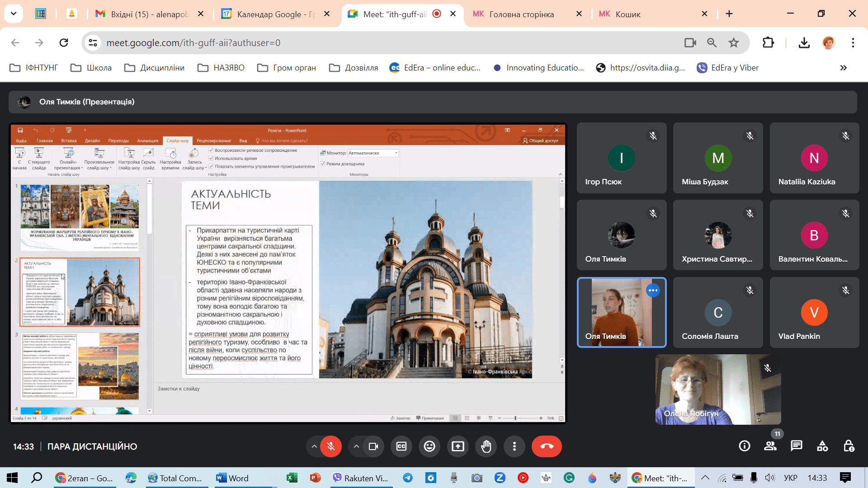Viewport: 868px width, 488px height.
Task: Leave the call with red button
Action: [547, 446]
